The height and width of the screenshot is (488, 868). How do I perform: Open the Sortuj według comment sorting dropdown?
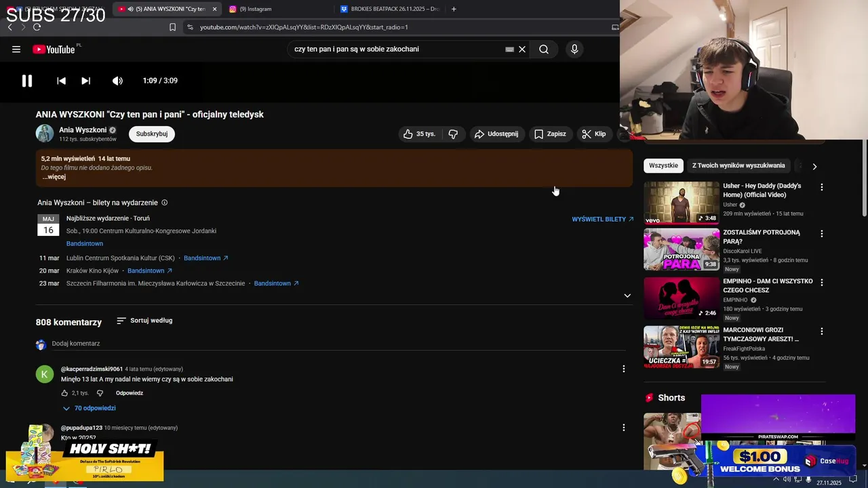(144, 321)
